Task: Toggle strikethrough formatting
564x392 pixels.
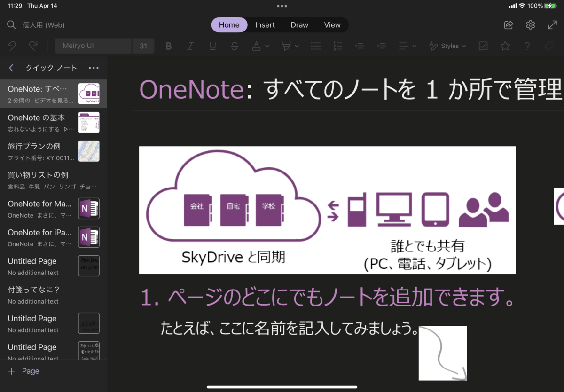Action: click(235, 46)
